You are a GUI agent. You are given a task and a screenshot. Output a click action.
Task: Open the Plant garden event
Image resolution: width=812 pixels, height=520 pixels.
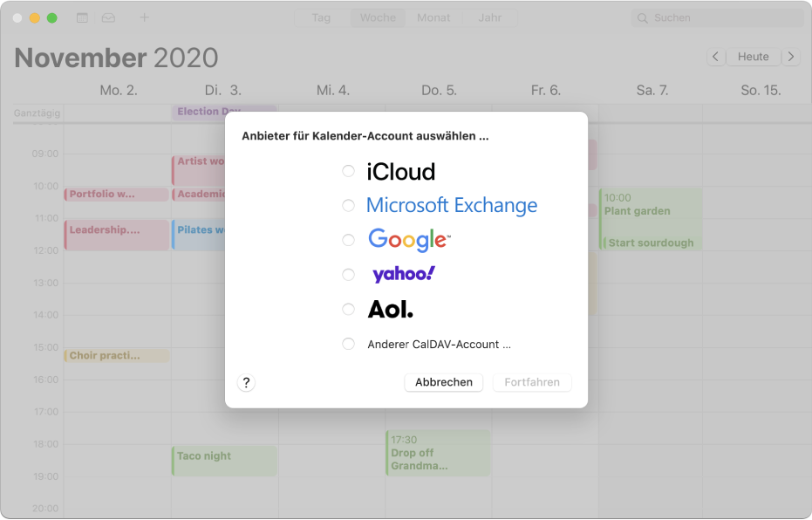(651, 211)
